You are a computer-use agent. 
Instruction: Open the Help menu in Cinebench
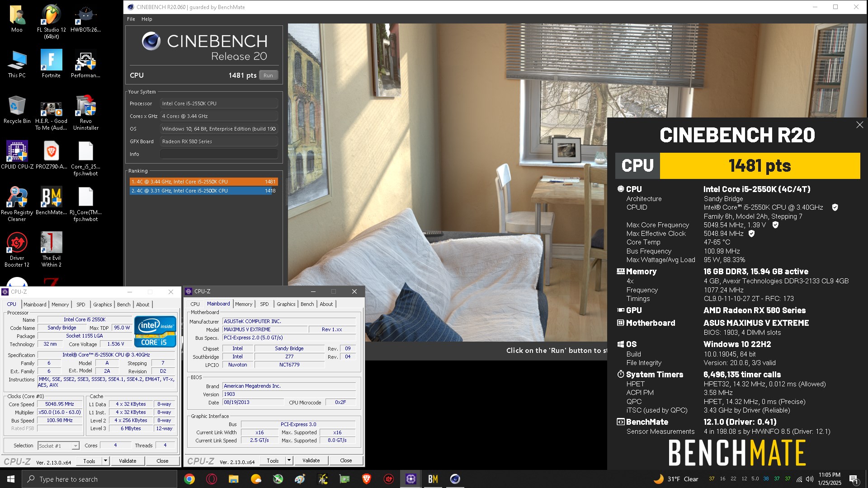146,19
